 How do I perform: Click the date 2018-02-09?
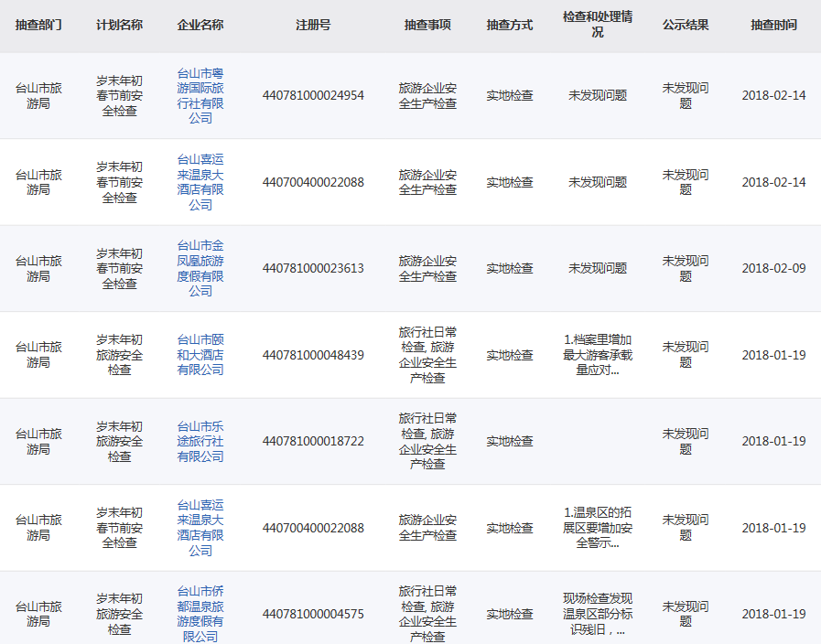click(773, 268)
